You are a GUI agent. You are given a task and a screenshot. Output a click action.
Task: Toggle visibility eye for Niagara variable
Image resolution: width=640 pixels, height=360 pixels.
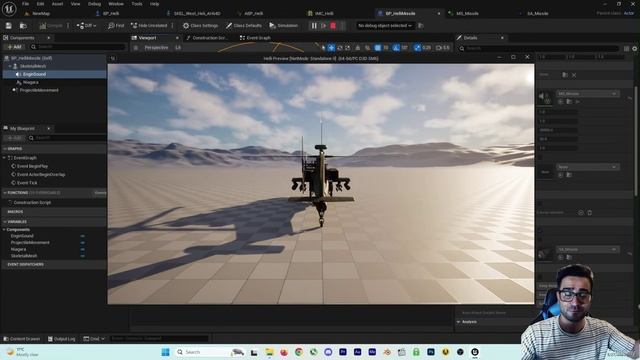(82, 249)
